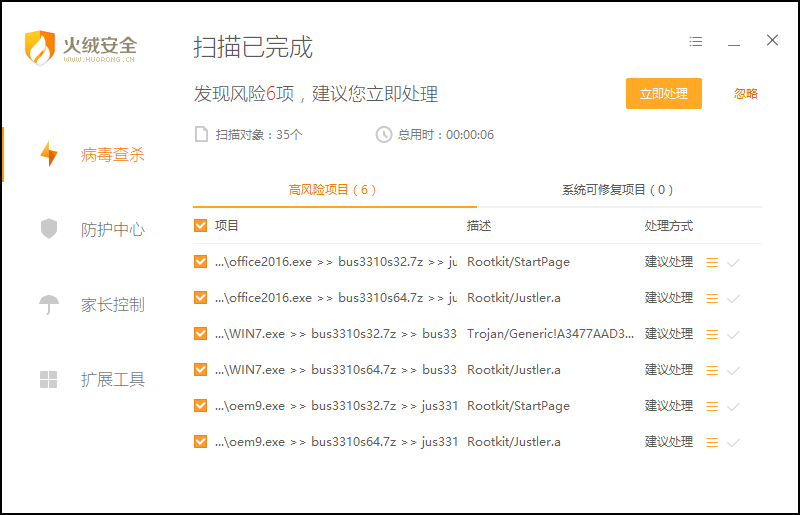
Task: Click the orange 立即处理 button
Action: pyautogui.click(x=663, y=94)
